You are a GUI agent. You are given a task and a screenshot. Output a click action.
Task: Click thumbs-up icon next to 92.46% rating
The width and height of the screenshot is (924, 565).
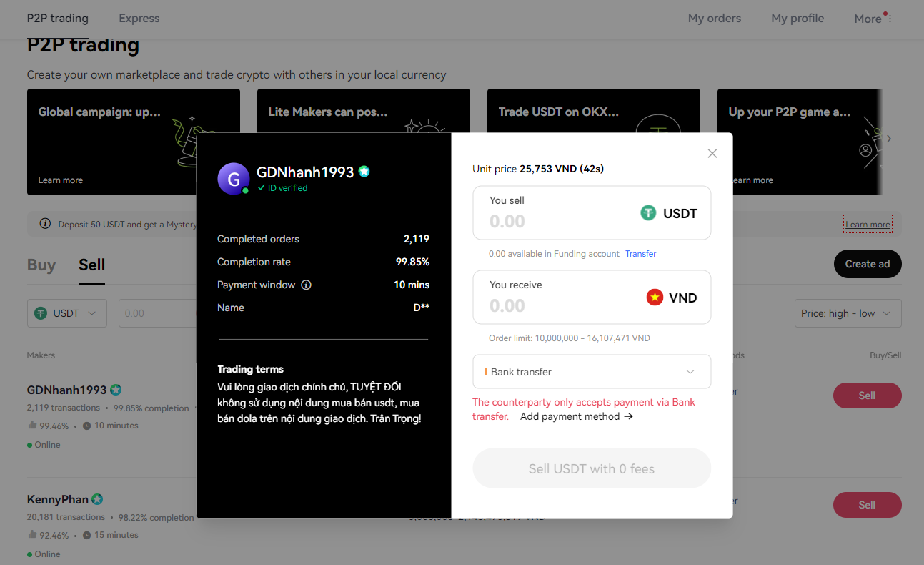pos(32,535)
